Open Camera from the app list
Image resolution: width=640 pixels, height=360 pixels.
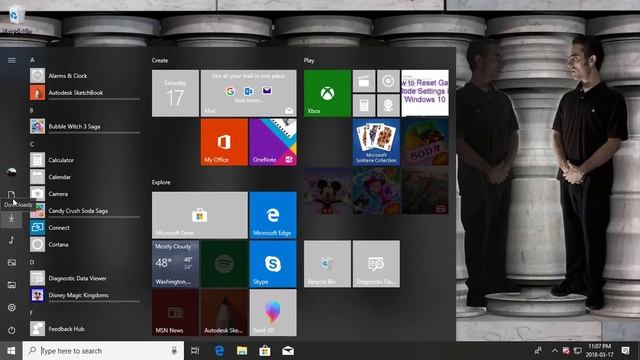point(85,194)
